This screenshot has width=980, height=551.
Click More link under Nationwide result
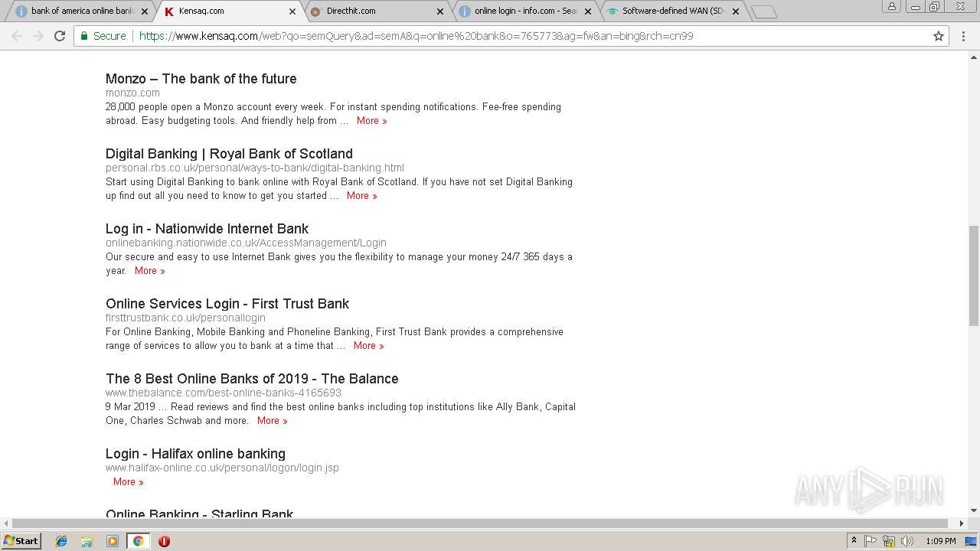click(x=149, y=271)
